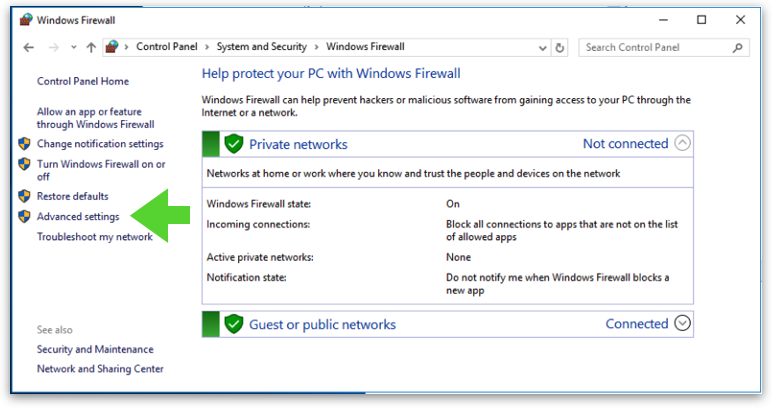Select System and Security in the breadcrumb
This screenshot has width=772, height=408.
[x=261, y=47]
